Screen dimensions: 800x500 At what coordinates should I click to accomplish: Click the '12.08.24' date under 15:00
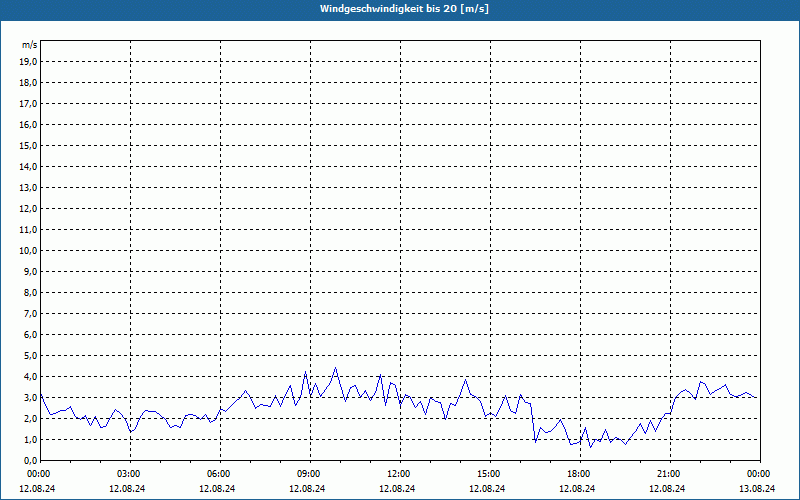pyautogui.click(x=487, y=488)
